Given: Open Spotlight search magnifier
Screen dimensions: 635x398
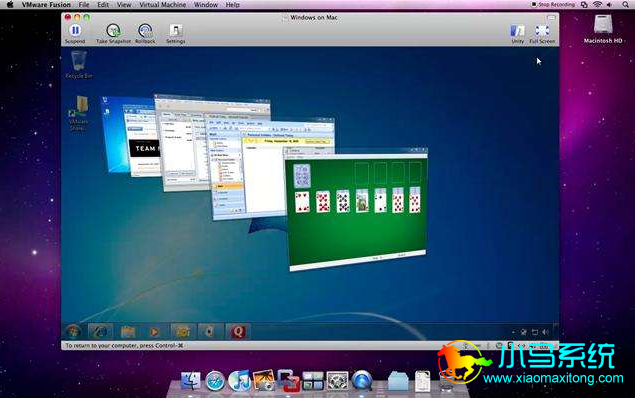Looking at the screenshot, I should (626, 5).
